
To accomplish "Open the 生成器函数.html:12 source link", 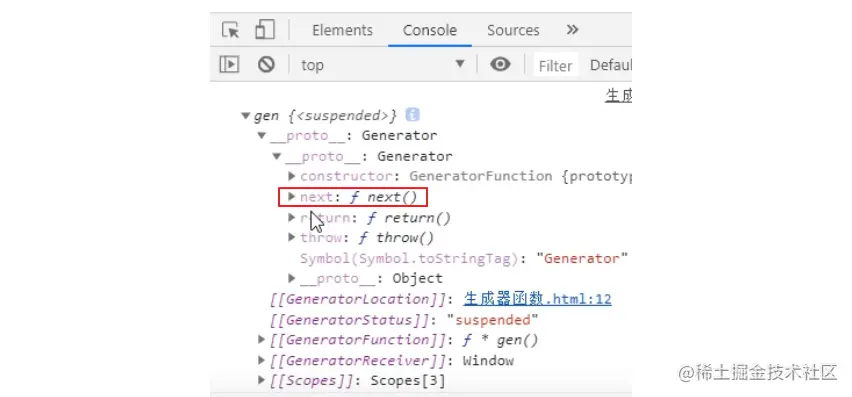I will pyautogui.click(x=537, y=299).
